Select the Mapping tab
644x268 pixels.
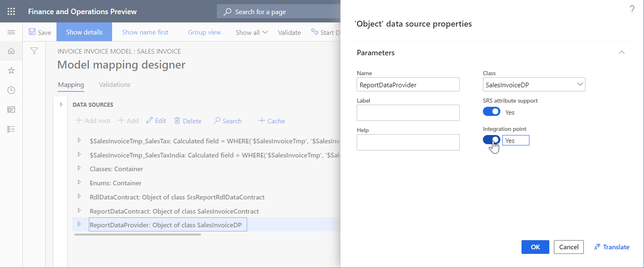click(71, 84)
